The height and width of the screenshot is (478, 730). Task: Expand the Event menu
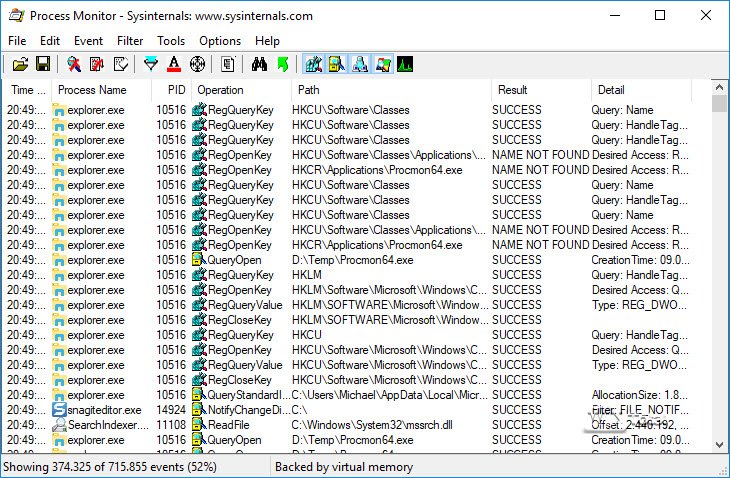[88, 41]
